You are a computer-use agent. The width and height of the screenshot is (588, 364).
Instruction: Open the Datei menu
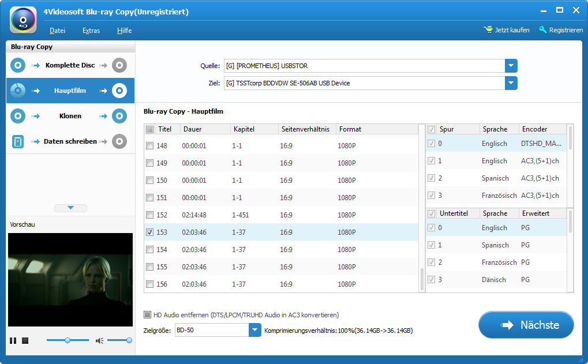coord(57,31)
